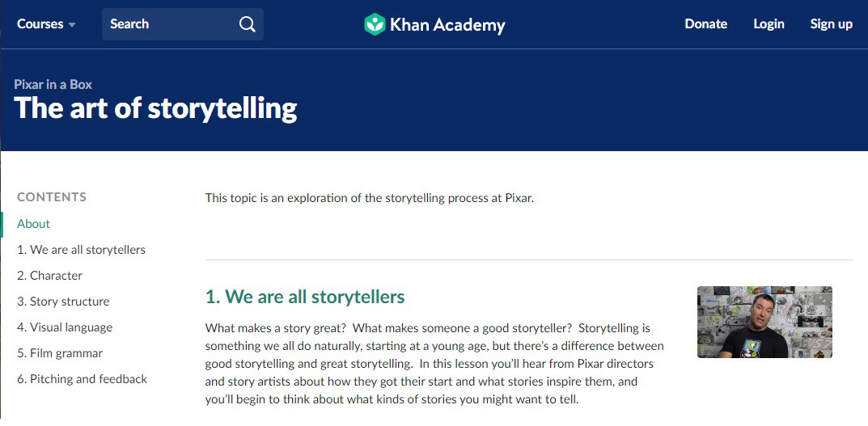
Task: Open the Courses menu
Action: [46, 24]
